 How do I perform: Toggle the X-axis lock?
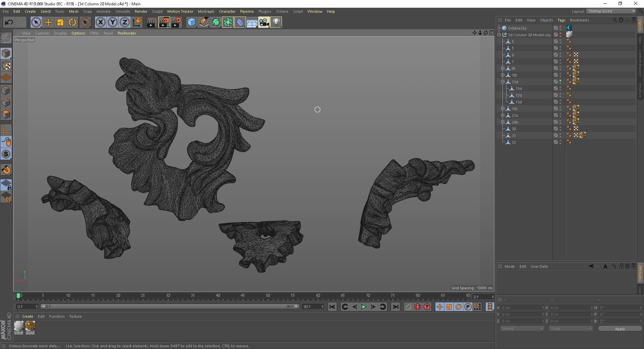tap(100, 22)
